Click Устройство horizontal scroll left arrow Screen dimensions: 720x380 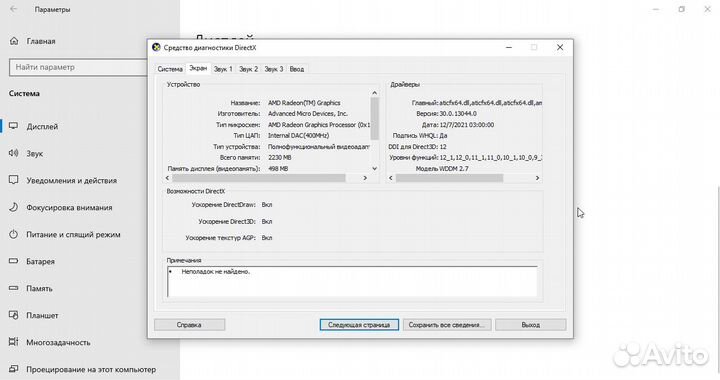[x=167, y=178]
